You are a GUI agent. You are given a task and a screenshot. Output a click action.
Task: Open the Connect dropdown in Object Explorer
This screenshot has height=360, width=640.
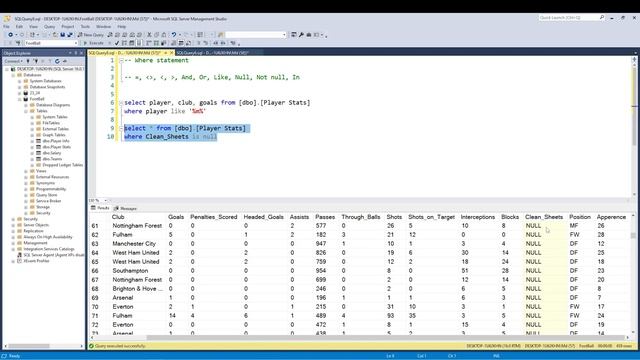13,61
